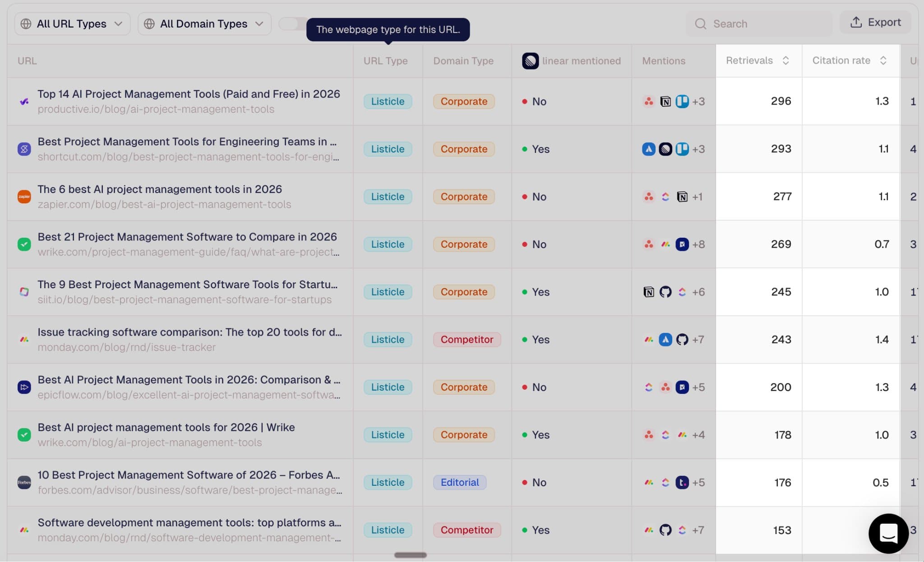The width and height of the screenshot is (924, 562).
Task: Toggle the switch next to All Domain Types
Action: (292, 23)
